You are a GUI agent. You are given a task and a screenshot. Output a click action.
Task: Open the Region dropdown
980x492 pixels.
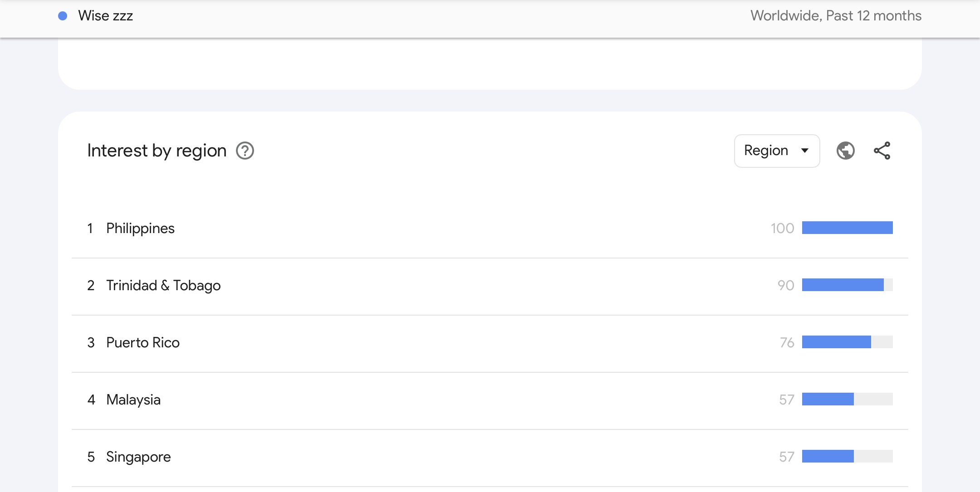pos(777,151)
